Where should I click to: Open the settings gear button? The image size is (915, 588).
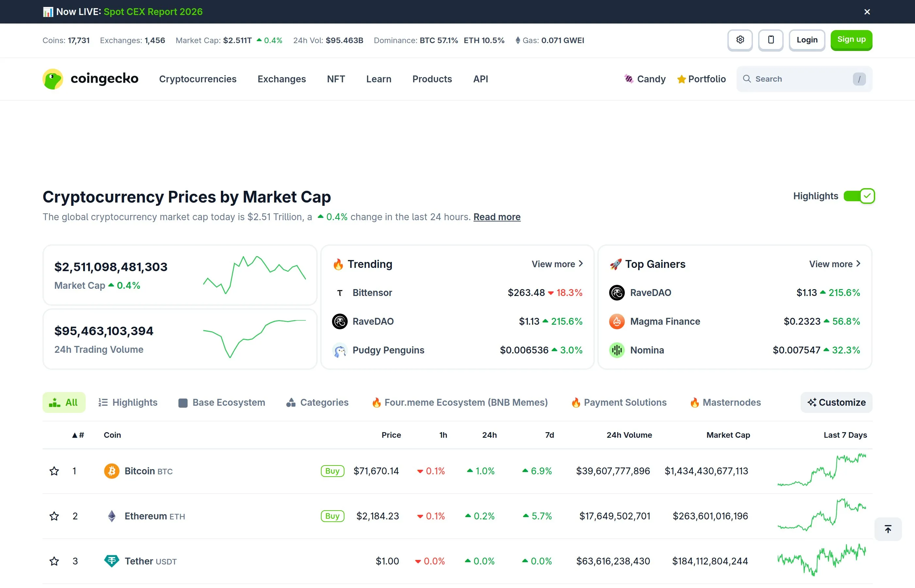(x=740, y=40)
